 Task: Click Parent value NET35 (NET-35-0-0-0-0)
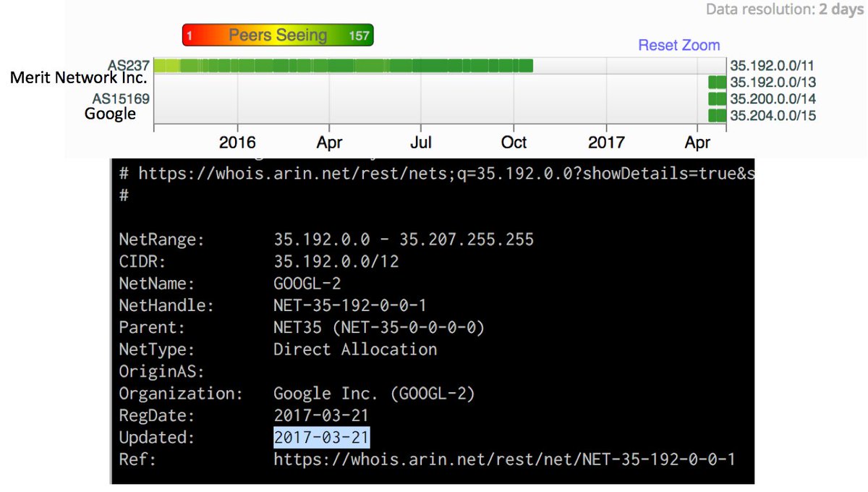378,328
